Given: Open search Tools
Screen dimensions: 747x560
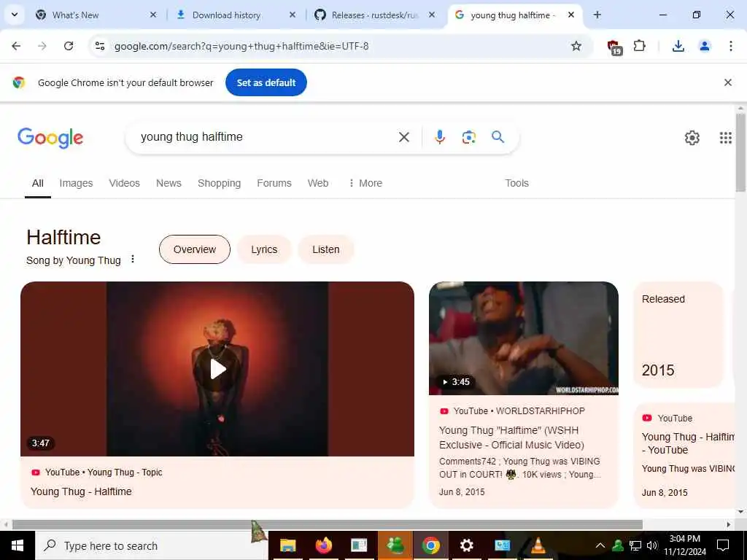Looking at the screenshot, I should (x=516, y=183).
